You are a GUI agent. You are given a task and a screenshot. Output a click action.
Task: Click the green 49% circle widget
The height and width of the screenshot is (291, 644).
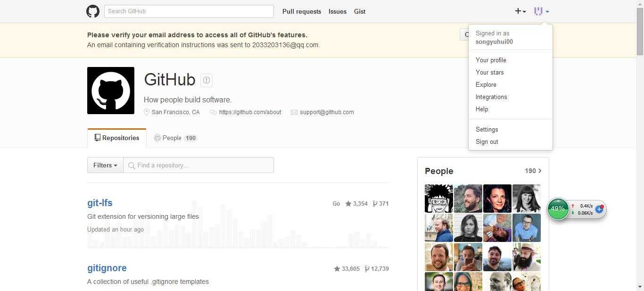coord(558,208)
